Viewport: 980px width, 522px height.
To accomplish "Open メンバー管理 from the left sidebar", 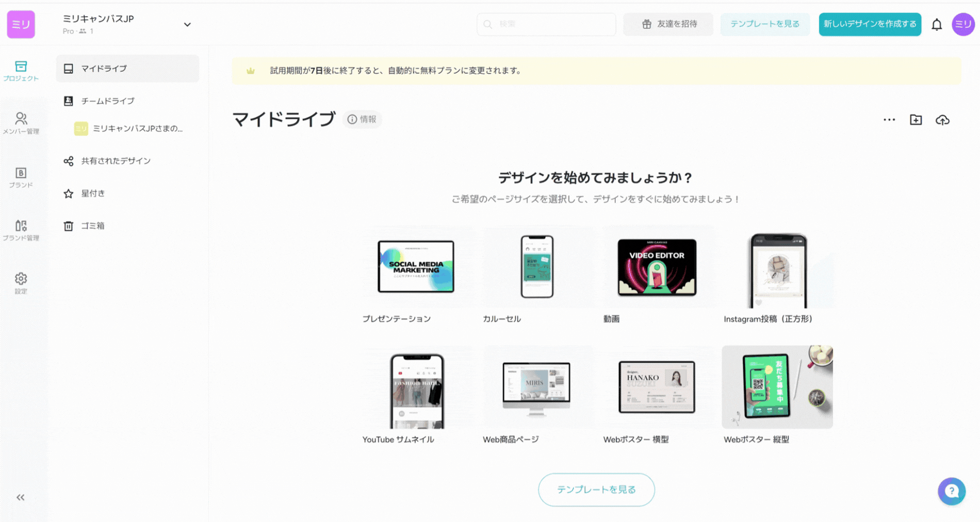I will (x=21, y=122).
